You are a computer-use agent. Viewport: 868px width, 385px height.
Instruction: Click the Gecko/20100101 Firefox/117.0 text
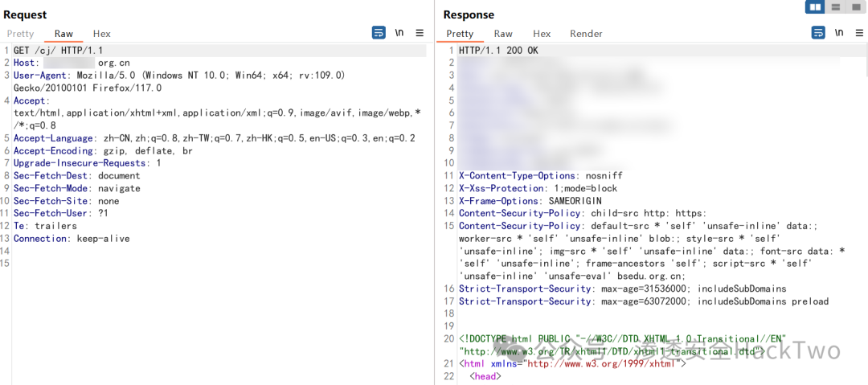coord(88,88)
